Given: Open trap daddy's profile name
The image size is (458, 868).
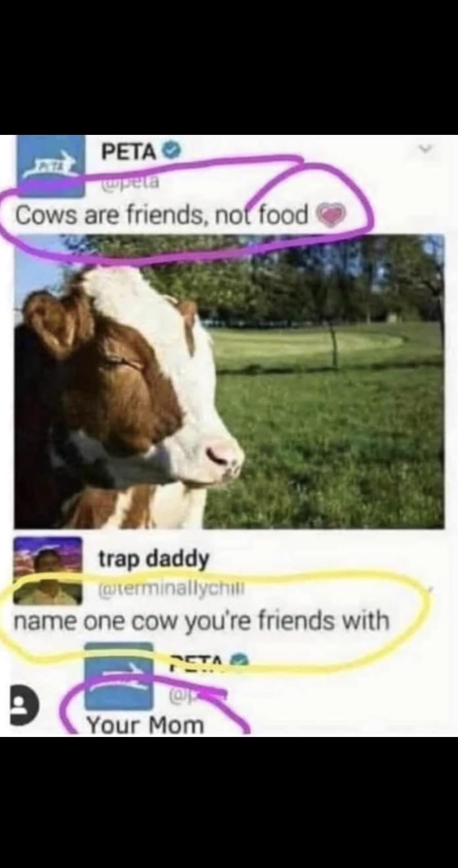Looking at the screenshot, I should pos(154,560).
